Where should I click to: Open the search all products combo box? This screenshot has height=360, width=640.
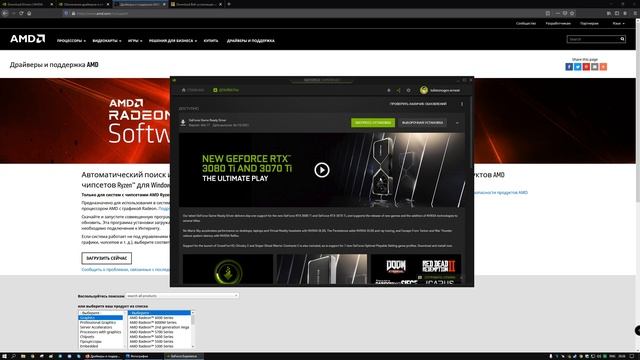coord(182,296)
